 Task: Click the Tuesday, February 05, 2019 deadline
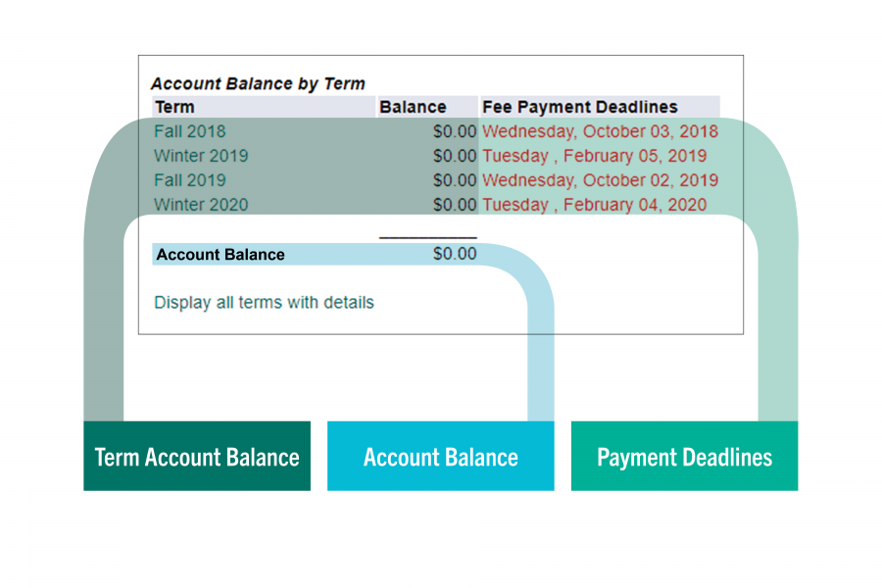[x=594, y=156]
